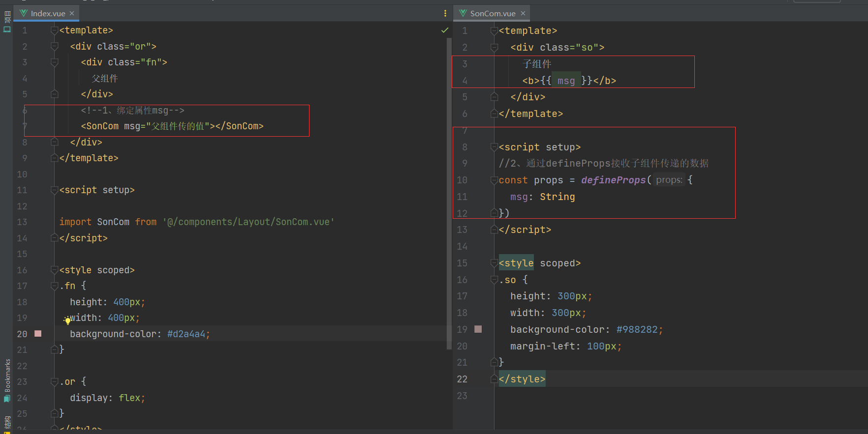Collapse the template block in Index.vue

(55, 30)
